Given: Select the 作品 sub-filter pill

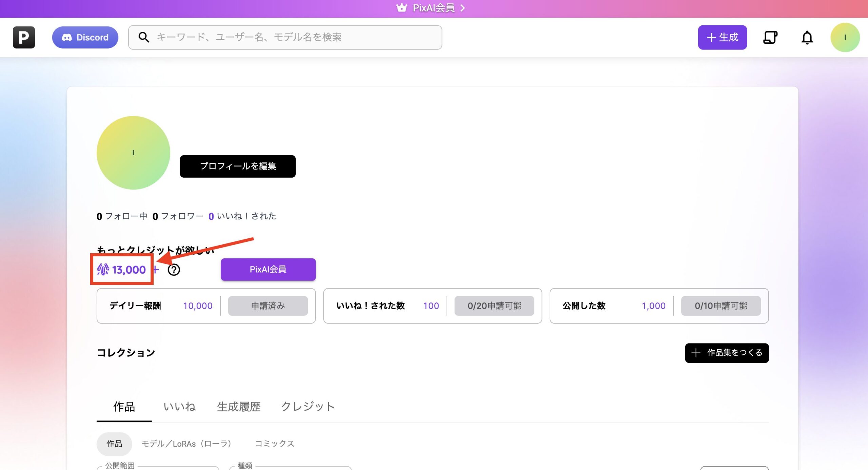Looking at the screenshot, I should pyautogui.click(x=114, y=444).
